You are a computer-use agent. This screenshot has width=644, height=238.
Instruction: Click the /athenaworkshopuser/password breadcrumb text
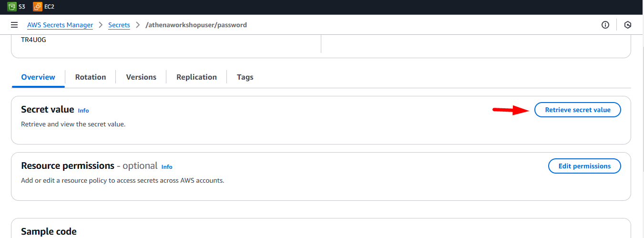(x=196, y=25)
